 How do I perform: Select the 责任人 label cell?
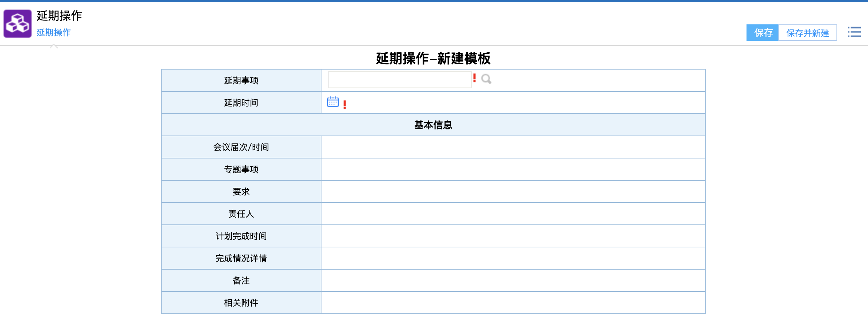(x=241, y=214)
